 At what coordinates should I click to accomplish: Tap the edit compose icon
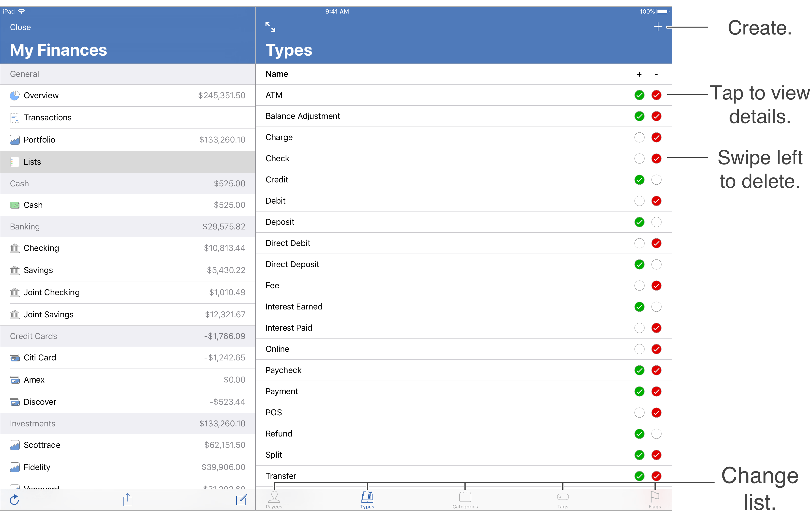pos(241,500)
